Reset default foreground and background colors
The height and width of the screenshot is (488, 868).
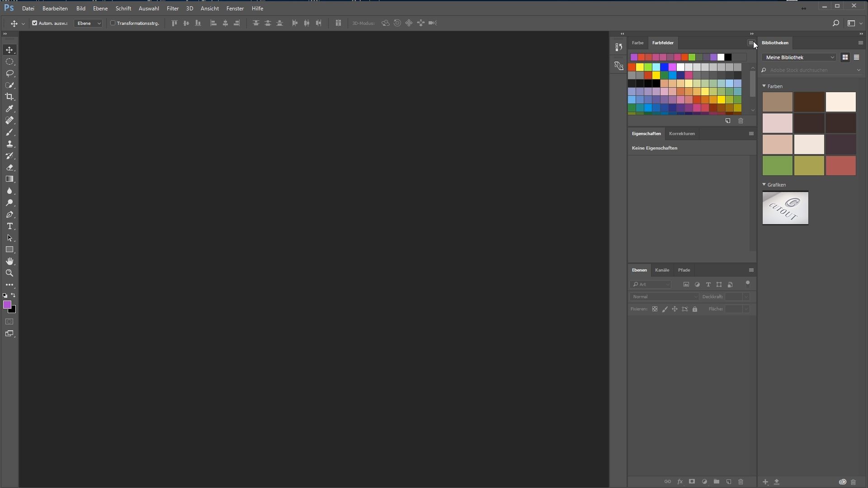(5, 296)
